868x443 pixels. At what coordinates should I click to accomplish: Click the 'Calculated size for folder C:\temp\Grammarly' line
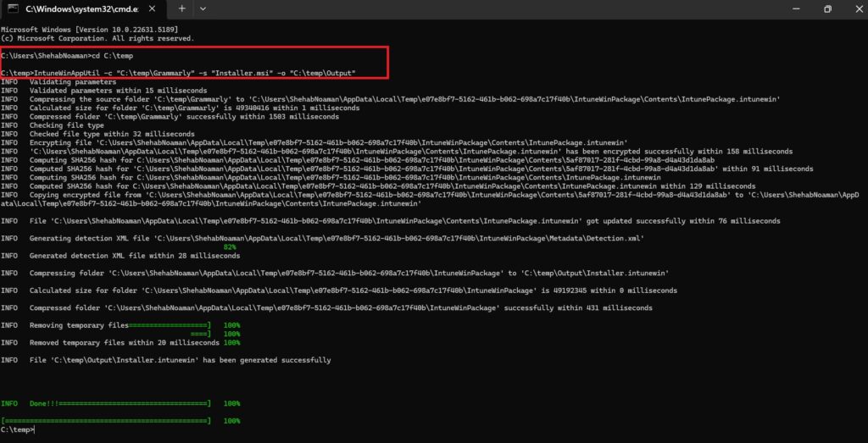181,108
